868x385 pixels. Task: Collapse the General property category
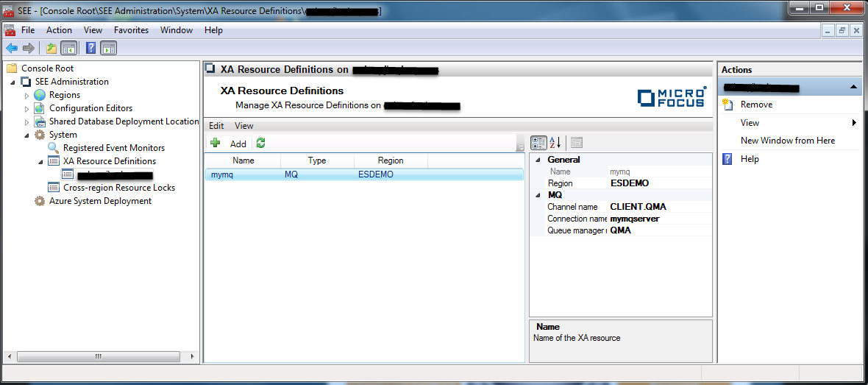point(537,160)
